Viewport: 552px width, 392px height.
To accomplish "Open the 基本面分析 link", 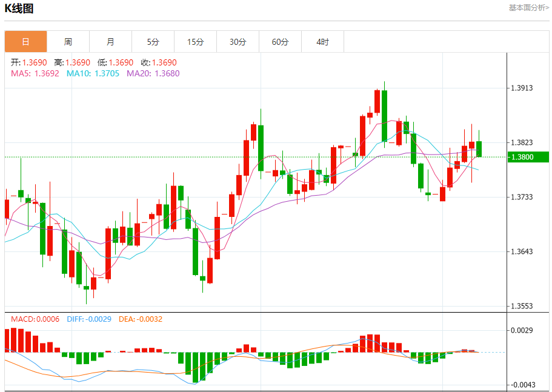I will 529,8.
